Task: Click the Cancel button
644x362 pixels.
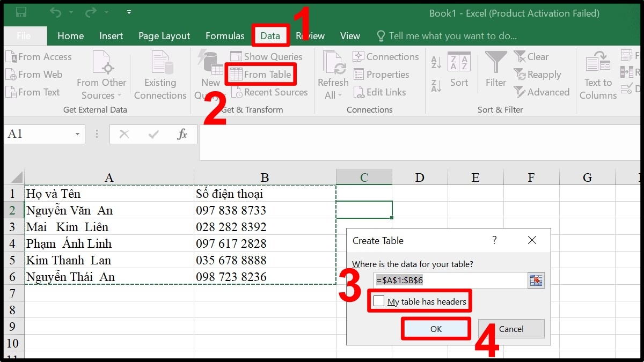Action: (510, 329)
